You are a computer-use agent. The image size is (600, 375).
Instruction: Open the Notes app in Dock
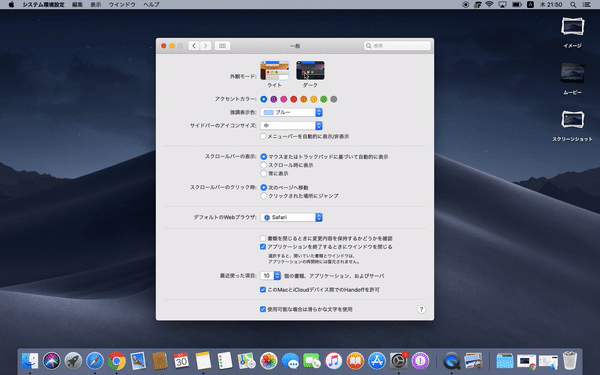[x=203, y=361]
